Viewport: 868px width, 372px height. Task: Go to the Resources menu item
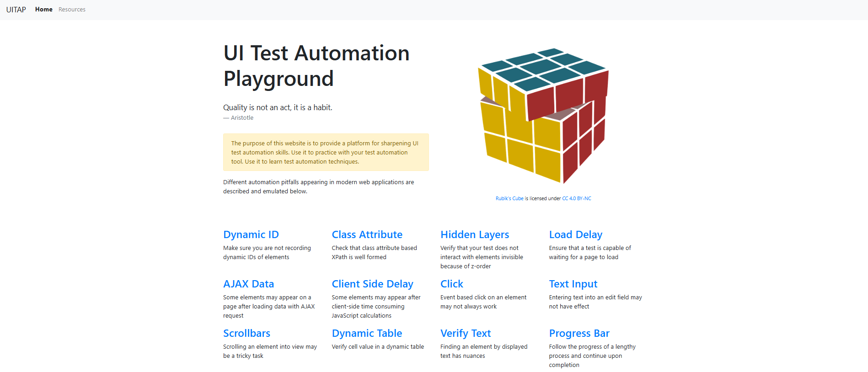pos(72,10)
